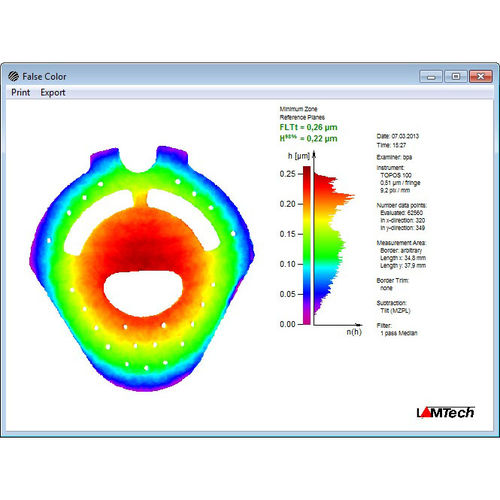
Task: Open the Print menu
Action: (21, 92)
